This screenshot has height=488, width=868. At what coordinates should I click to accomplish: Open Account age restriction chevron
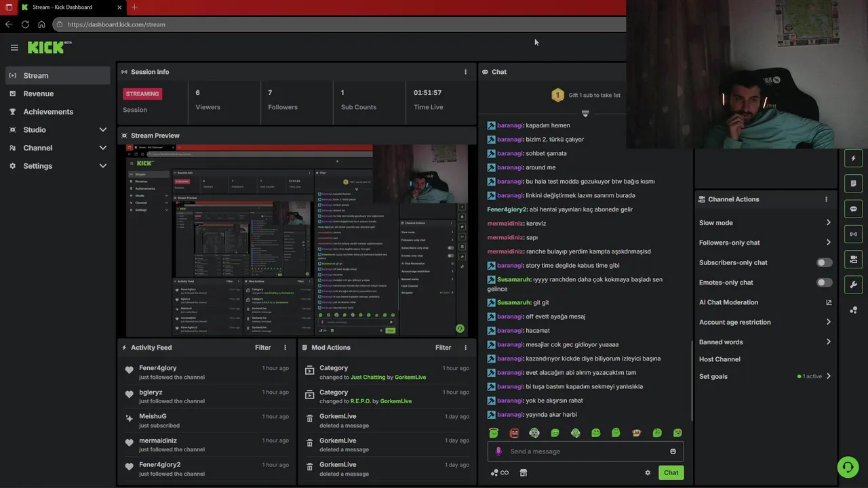tap(828, 323)
